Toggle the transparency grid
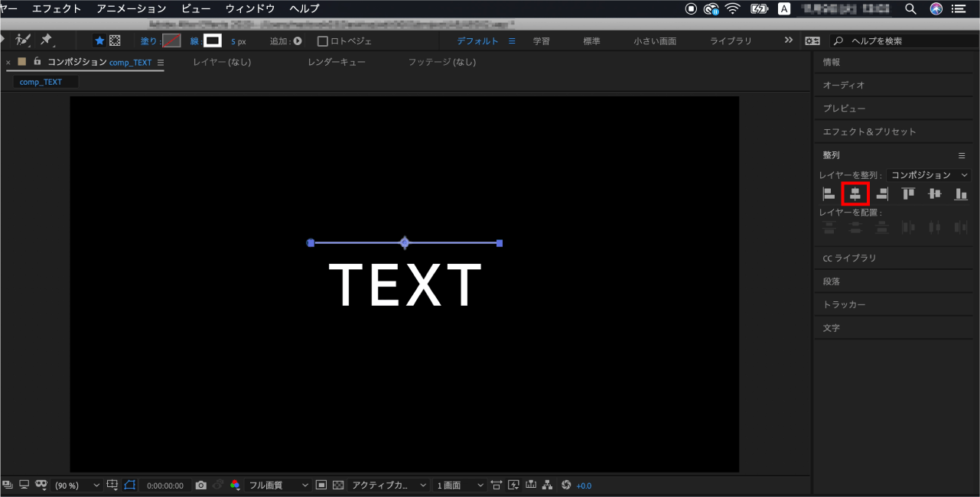980x497 pixels. [337, 485]
